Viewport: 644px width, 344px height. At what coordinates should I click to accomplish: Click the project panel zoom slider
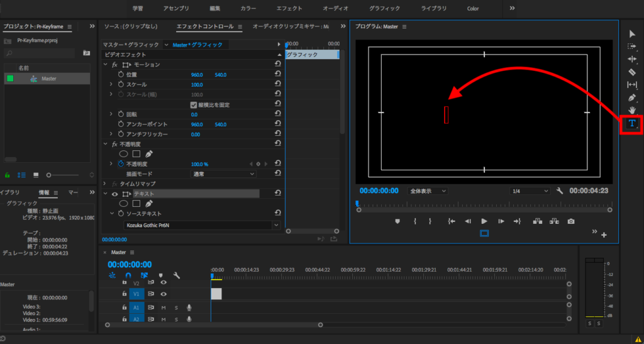coord(50,174)
